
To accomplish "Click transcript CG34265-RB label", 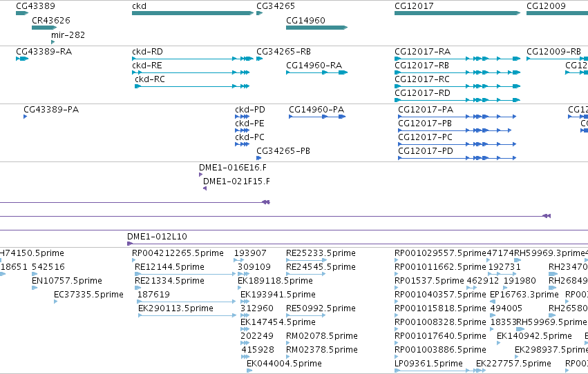I will 283,52.
